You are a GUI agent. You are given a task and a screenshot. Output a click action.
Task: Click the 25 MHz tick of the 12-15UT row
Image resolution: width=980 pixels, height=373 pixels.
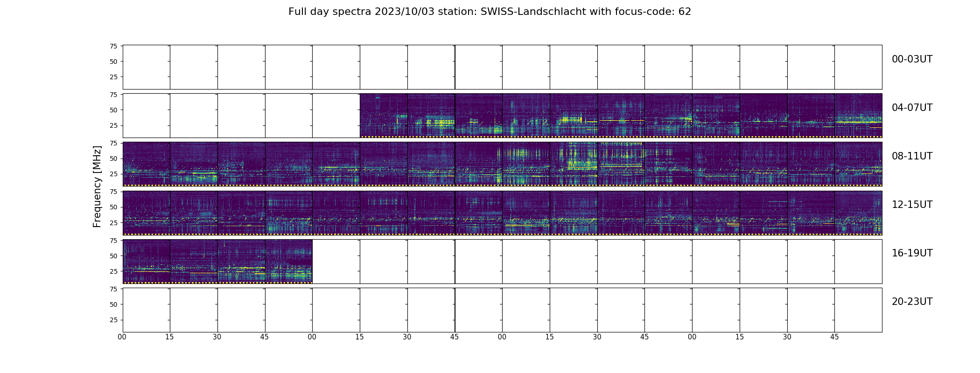[x=113, y=222]
